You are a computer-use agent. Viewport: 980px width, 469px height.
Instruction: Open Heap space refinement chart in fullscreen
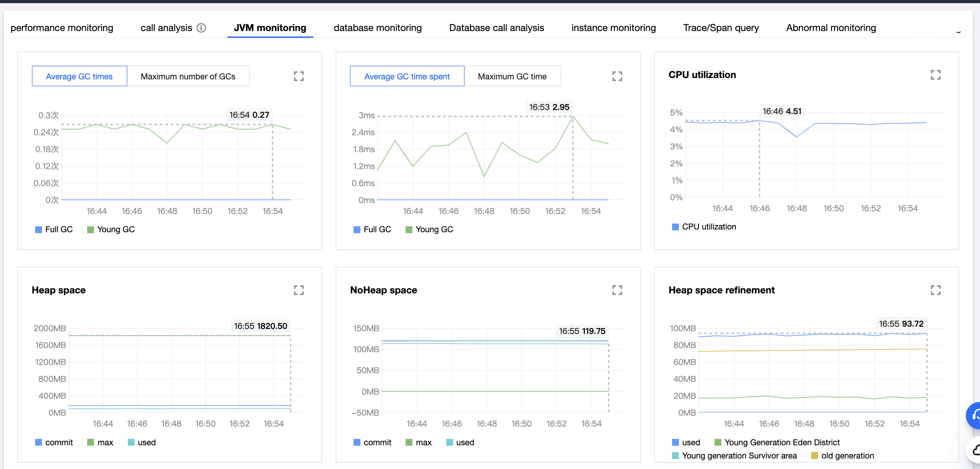click(x=936, y=290)
